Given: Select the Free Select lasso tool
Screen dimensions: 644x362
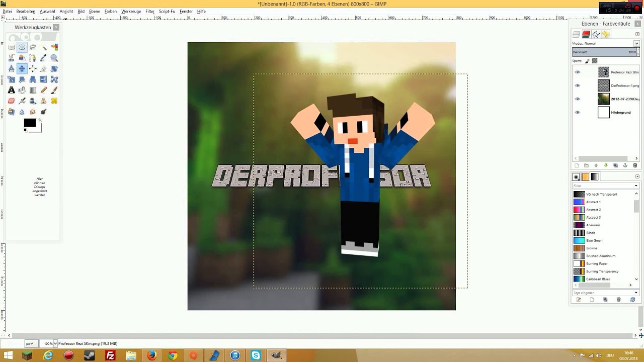Looking at the screenshot, I should click(33, 47).
